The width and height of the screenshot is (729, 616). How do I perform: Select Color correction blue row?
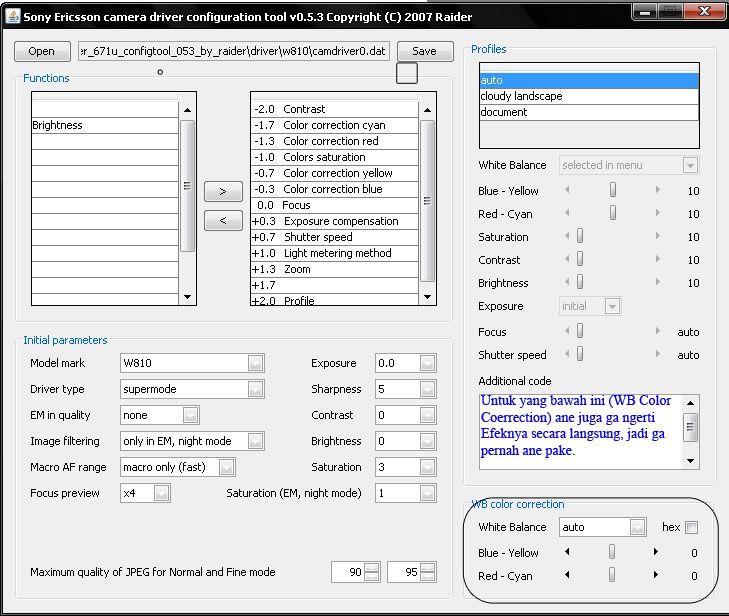[334, 189]
